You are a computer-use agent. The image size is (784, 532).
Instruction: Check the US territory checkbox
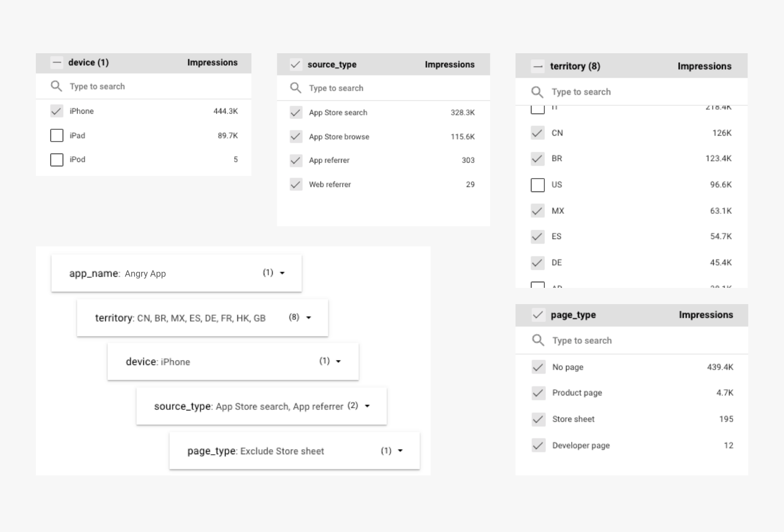tap(538, 185)
